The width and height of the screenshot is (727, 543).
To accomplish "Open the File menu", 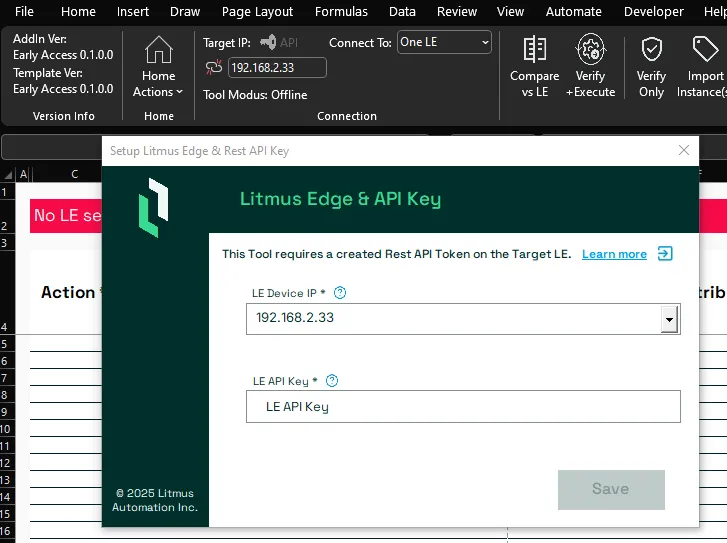I will tap(24, 12).
